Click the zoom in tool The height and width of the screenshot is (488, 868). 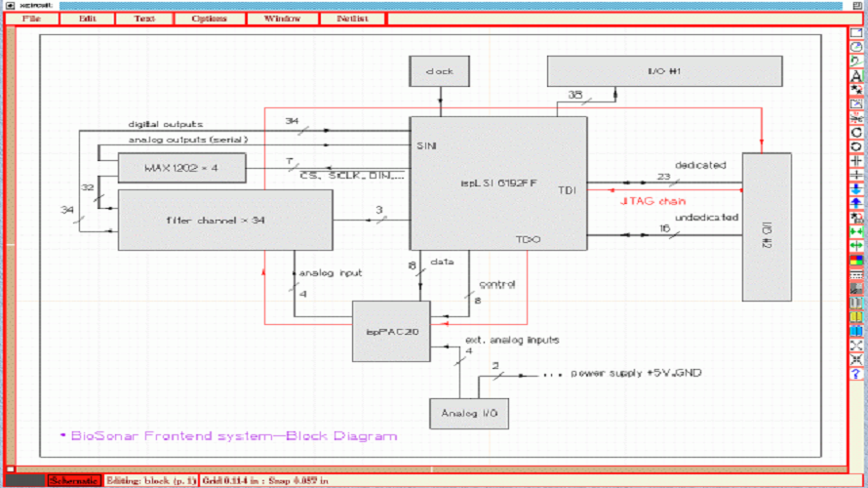(x=856, y=346)
